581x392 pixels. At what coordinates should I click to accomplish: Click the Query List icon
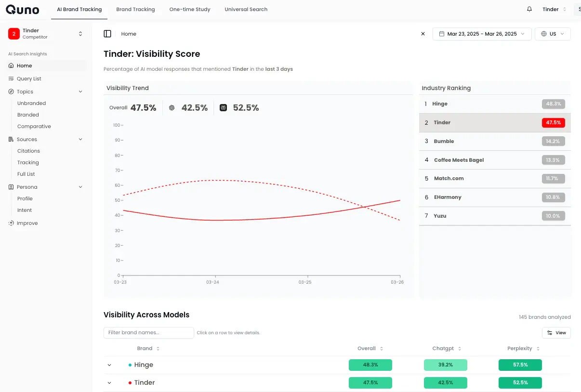click(x=11, y=78)
